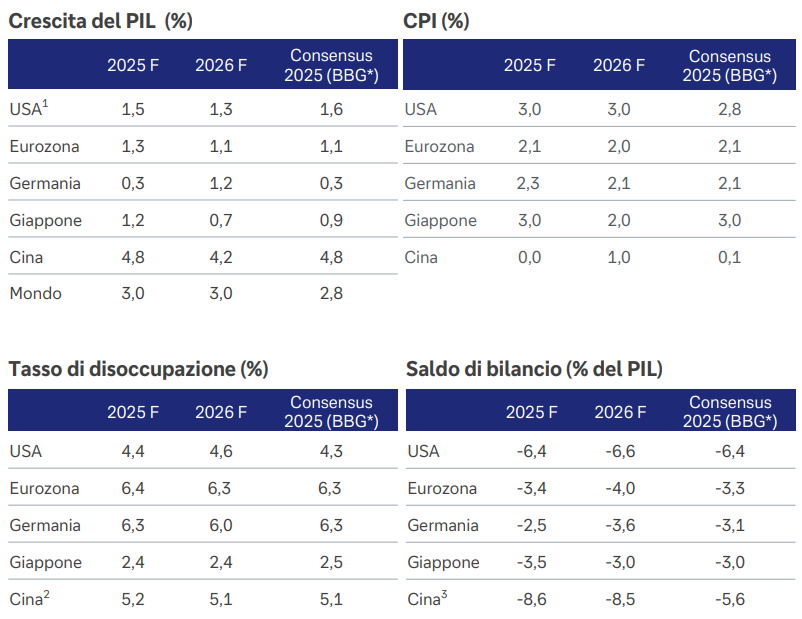Click the Giappone row label in unemployment table
The width and height of the screenshot is (802, 619).
click(45, 562)
